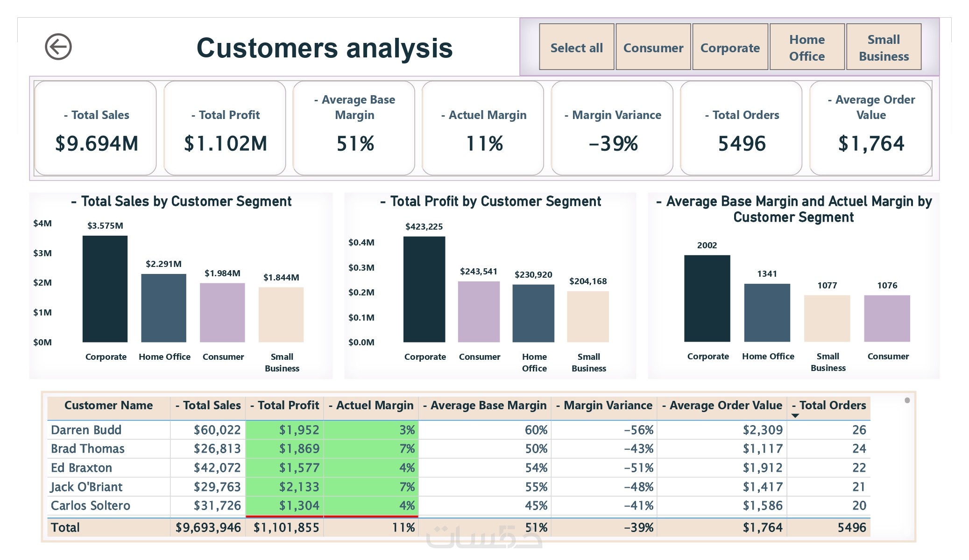The width and height of the screenshot is (969, 560).
Task: Select the Total Sales KPI card
Action: [x=96, y=128]
